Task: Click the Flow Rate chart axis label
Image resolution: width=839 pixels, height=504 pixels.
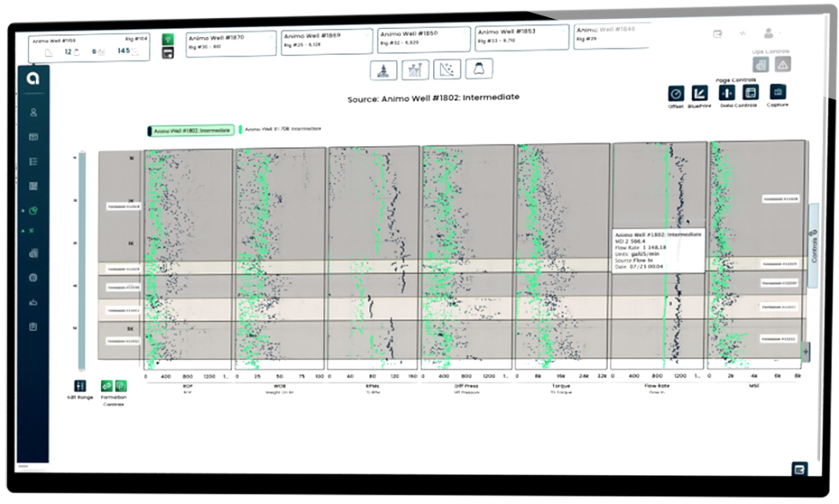Action: tap(657, 386)
